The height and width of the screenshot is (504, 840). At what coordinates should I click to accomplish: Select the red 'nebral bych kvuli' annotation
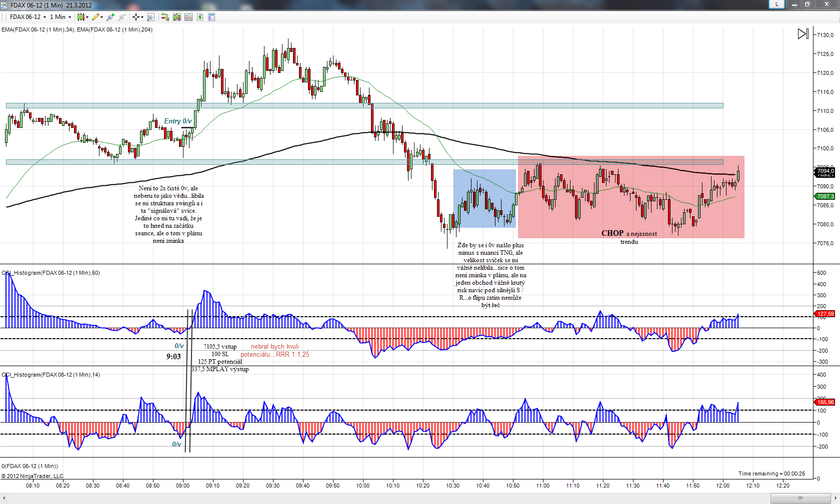pos(275,346)
